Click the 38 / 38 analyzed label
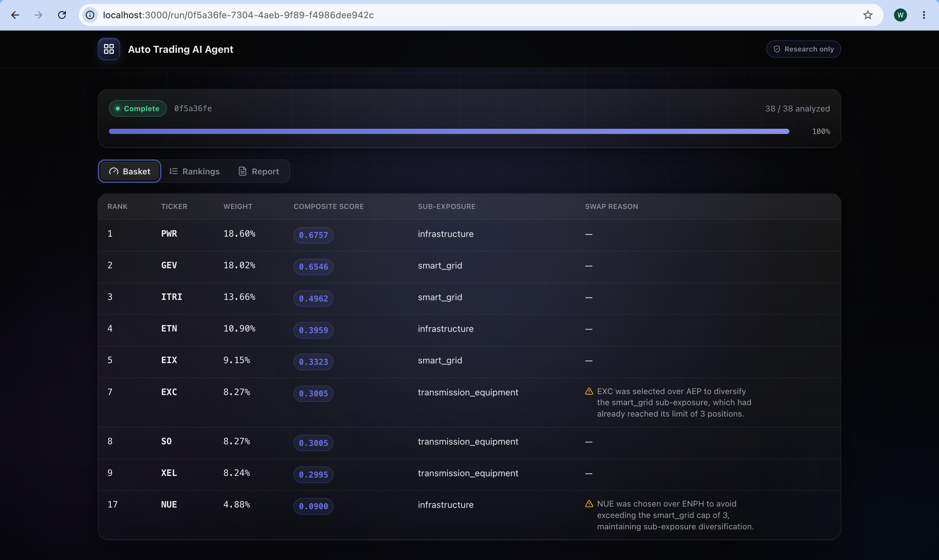The height and width of the screenshot is (560, 939). (x=797, y=109)
